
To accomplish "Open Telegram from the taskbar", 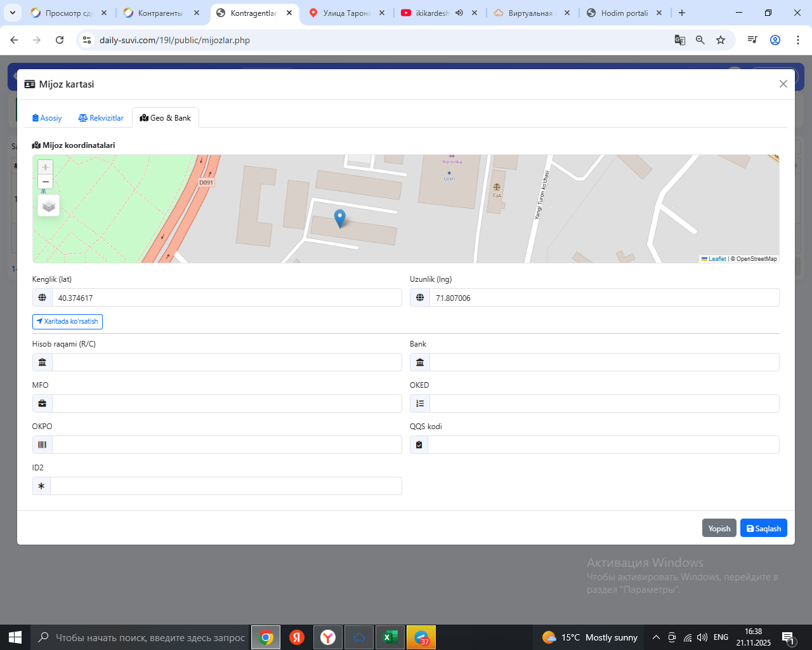I will click(x=421, y=637).
